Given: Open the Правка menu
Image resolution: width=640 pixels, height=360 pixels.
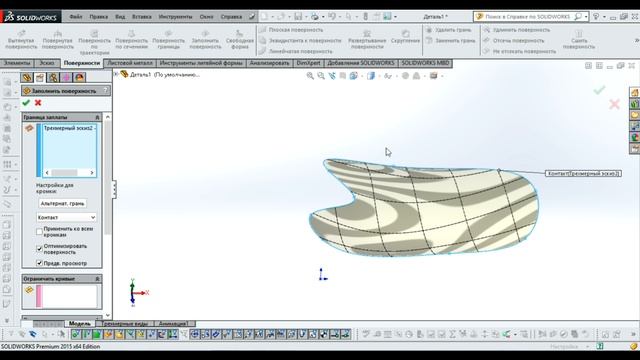Looking at the screenshot, I should 98,17.
